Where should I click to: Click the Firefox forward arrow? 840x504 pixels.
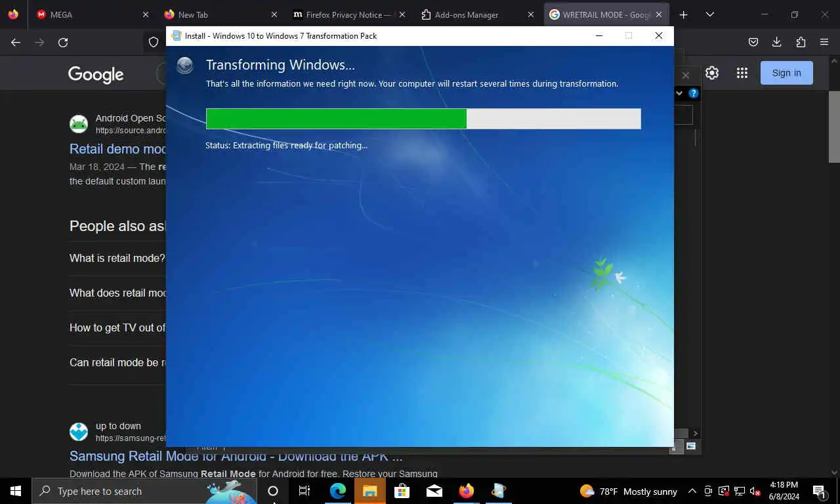[39, 42]
